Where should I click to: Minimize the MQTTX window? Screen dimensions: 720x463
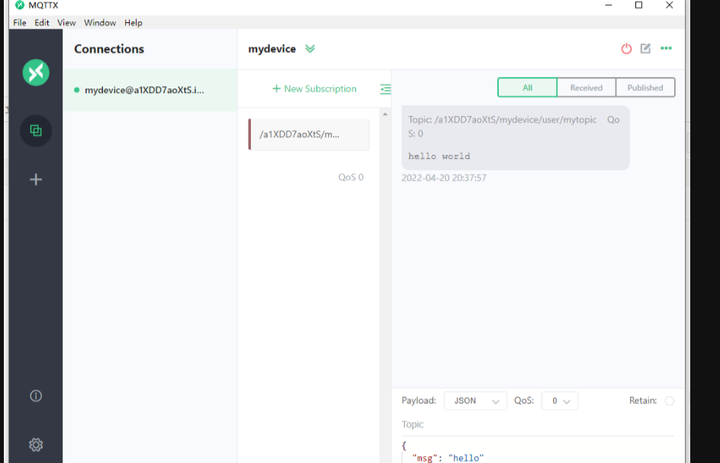pos(608,5)
